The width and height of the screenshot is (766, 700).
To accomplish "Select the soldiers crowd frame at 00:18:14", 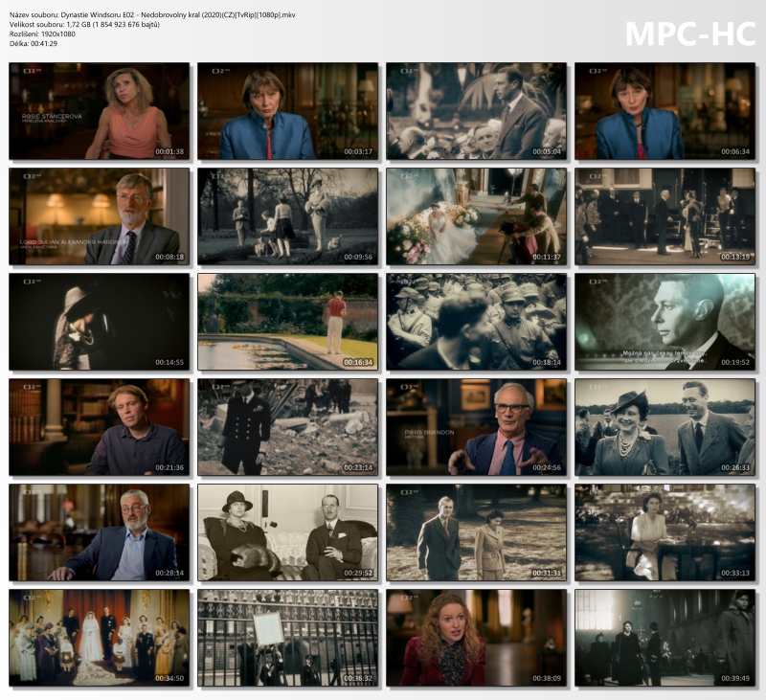I will click(x=476, y=322).
